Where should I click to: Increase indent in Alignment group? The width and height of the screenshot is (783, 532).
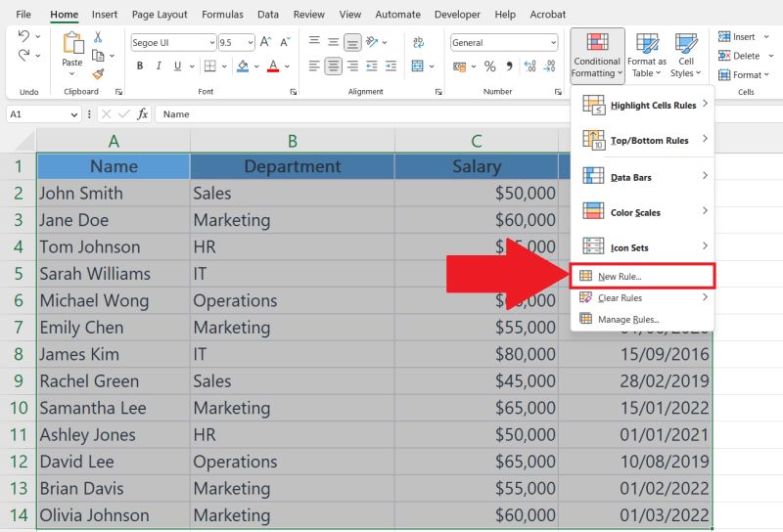[x=391, y=66]
